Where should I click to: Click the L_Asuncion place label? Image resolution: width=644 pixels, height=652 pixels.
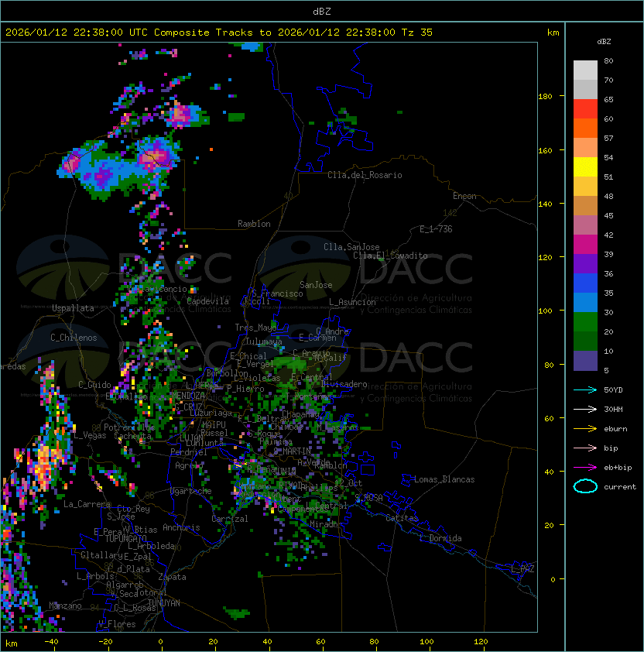352,302
